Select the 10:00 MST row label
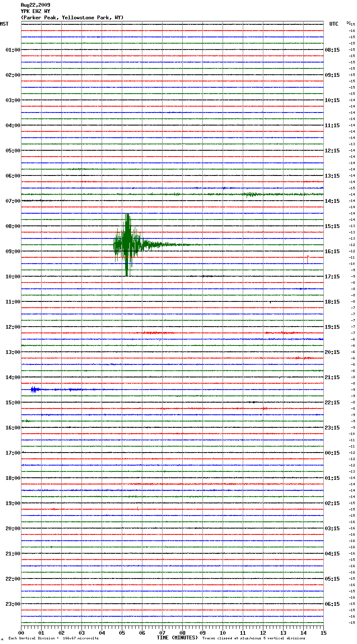The image size is (357, 644). coord(13,277)
